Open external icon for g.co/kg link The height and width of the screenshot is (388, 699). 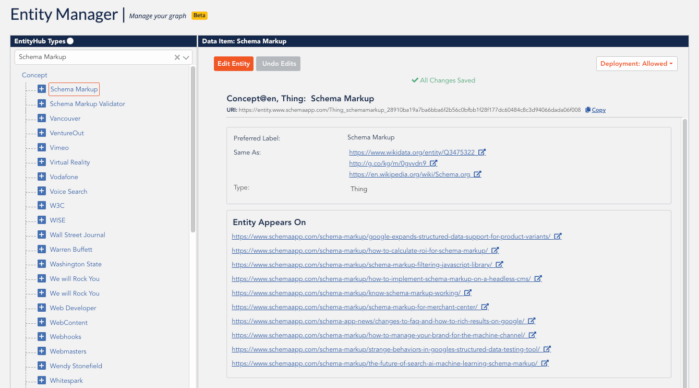point(434,163)
